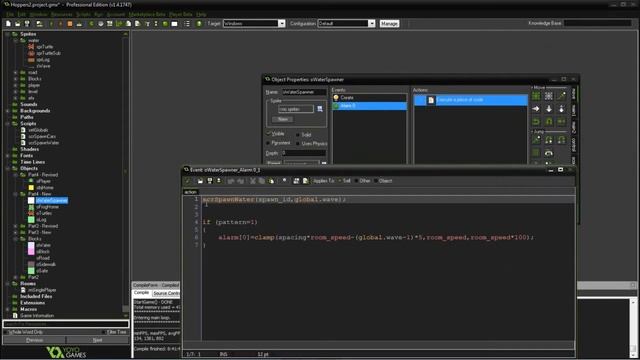
Task: Expand the Backgrounds folder
Action: [7, 111]
